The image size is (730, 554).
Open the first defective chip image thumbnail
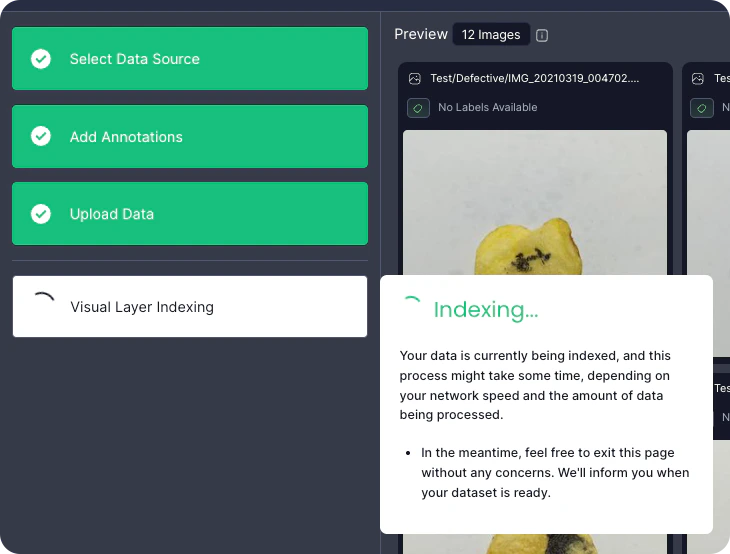pos(534,203)
